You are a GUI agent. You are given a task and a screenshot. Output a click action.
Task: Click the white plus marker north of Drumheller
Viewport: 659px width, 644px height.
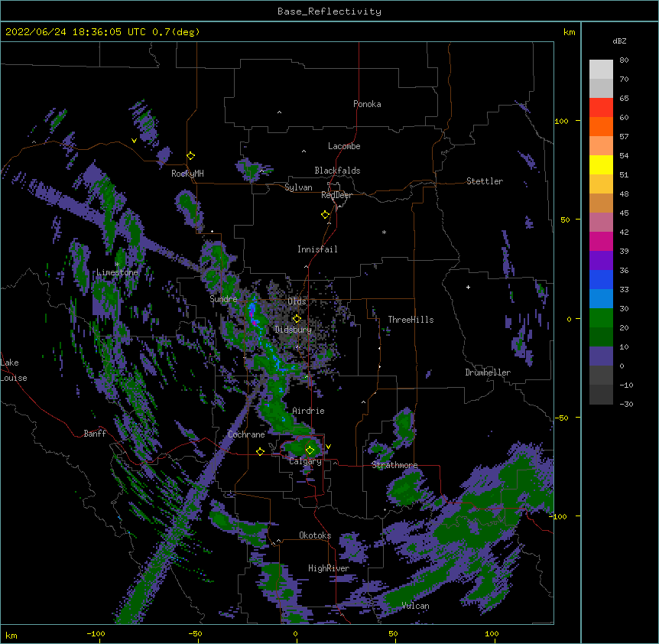[x=468, y=287]
